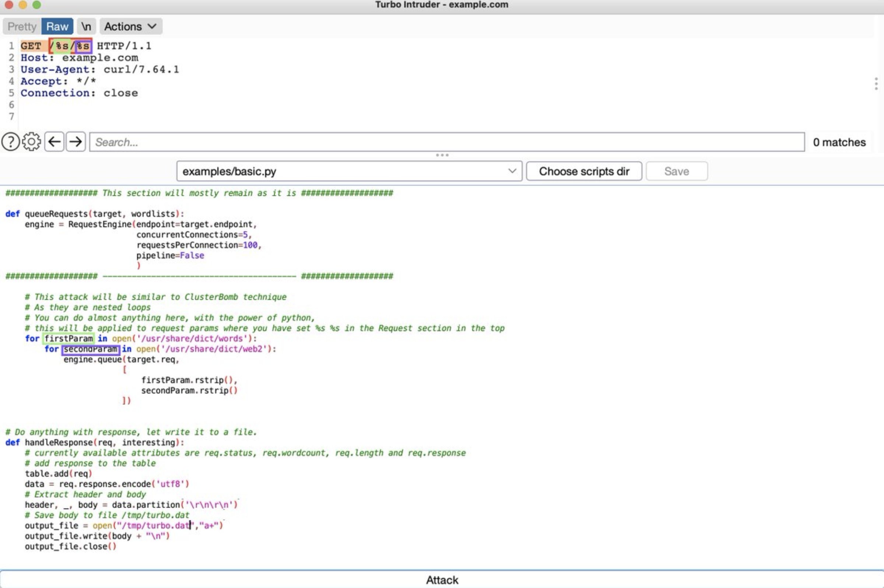Toggle non-printable characters \n button
The width and height of the screenshot is (884, 588).
click(x=86, y=27)
